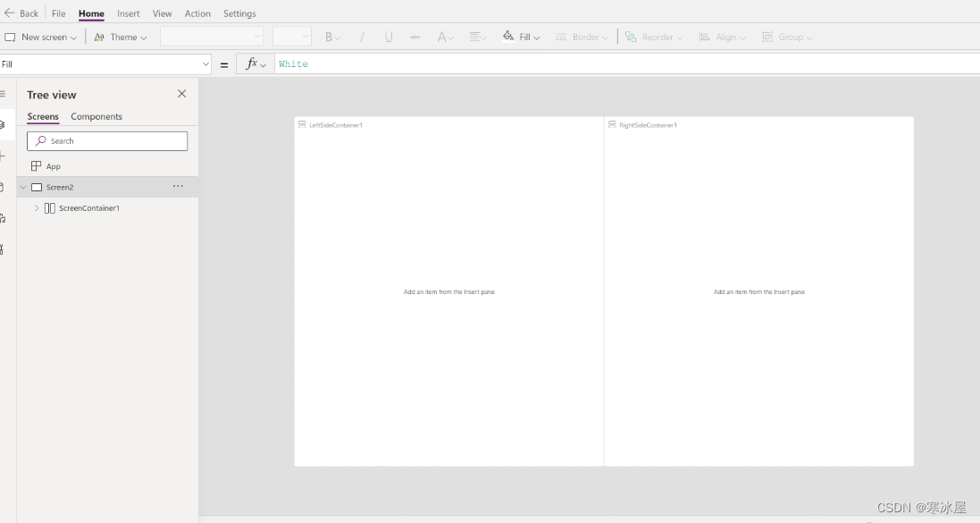Image resolution: width=980 pixels, height=523 pixels.
Task: Click the App icon in tree view
Action: [x=37, y=165]
